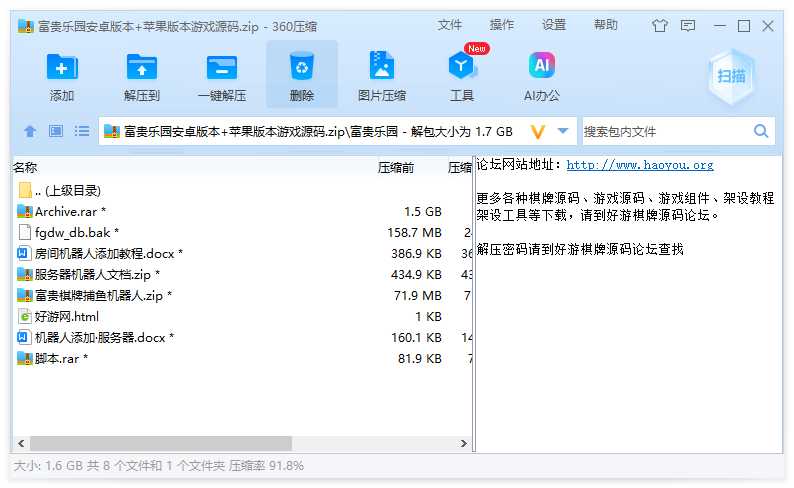Select the fgdw_db.bak file
This screenshot has width=794, height=488.
point(242,232)
